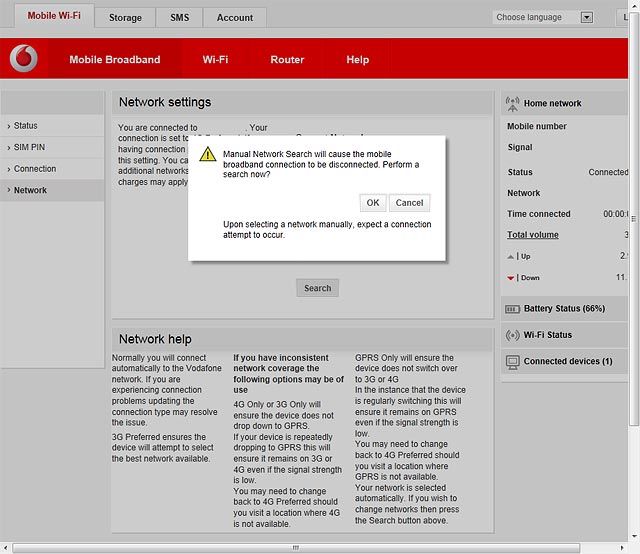Open the Choose language combo box

tap(542, 17)
